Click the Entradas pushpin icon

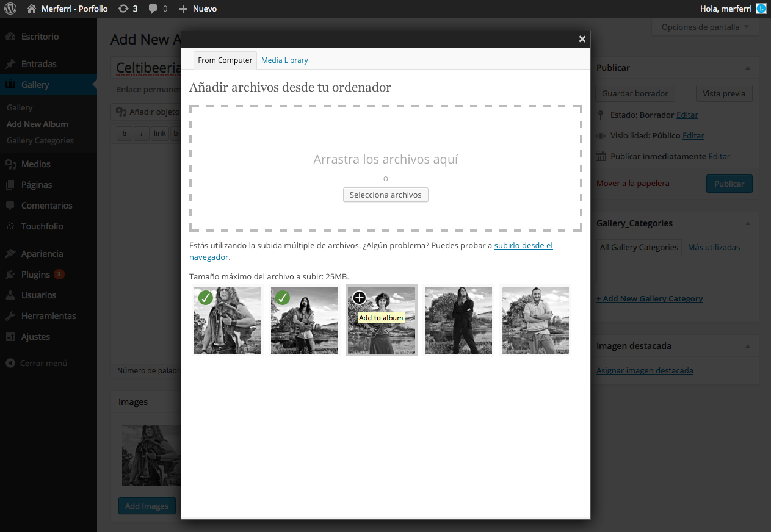10,64
